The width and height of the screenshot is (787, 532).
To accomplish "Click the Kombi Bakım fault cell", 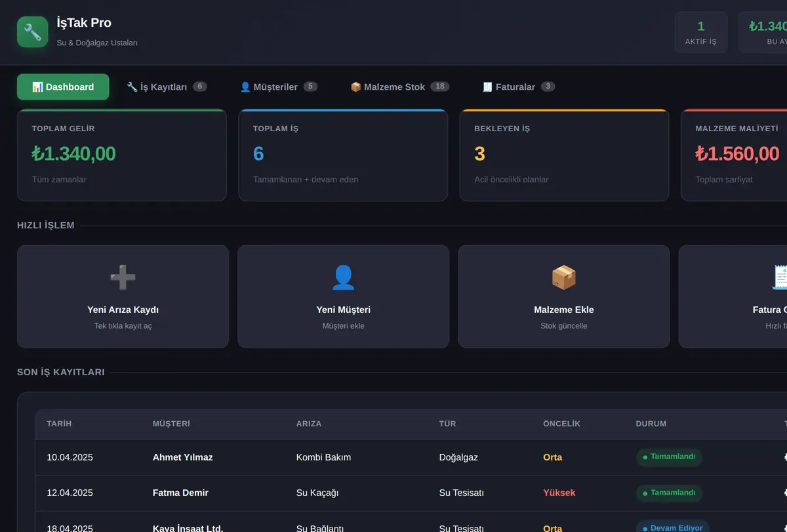I will click(323, 457).
